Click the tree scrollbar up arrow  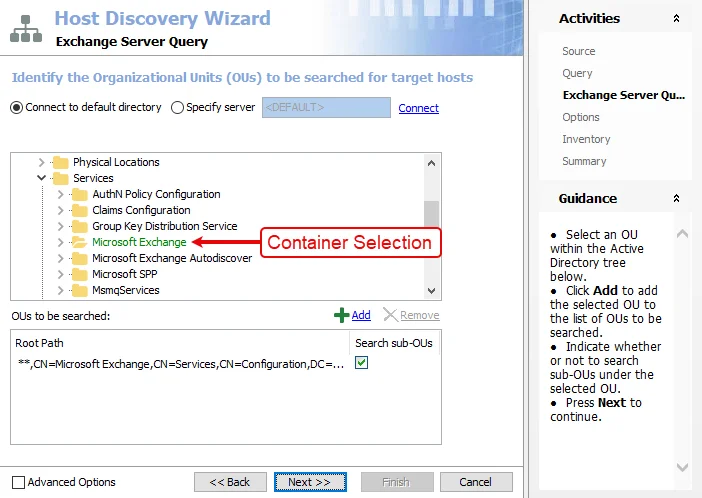click(432, 163)
